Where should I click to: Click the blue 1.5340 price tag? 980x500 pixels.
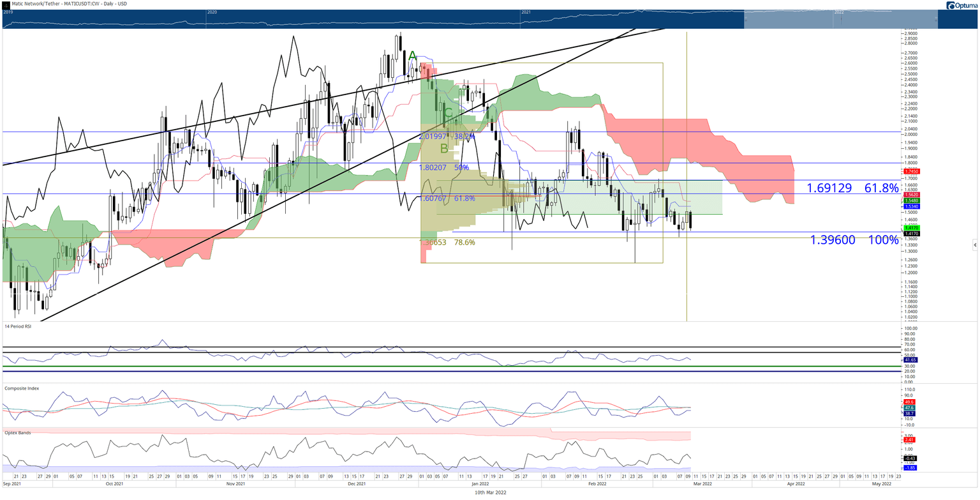click(x=911, y=207)
